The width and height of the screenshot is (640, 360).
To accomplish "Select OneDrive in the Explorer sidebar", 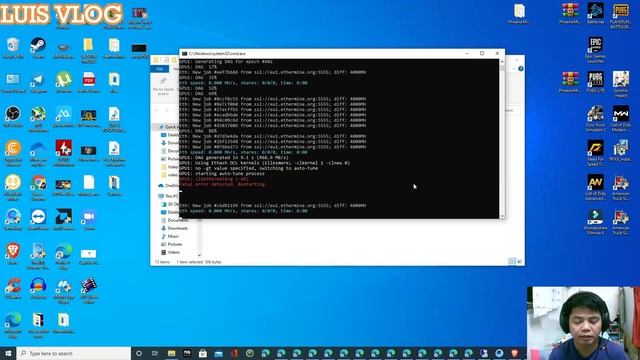I will coord(169,185).
